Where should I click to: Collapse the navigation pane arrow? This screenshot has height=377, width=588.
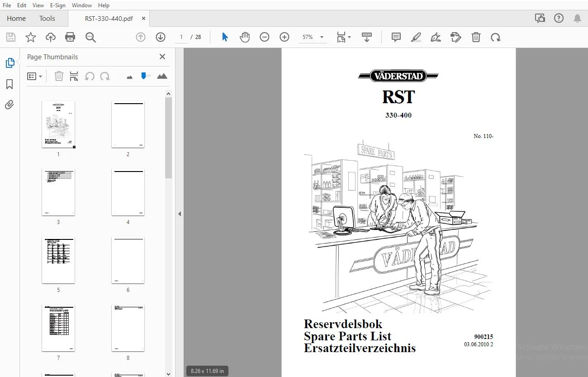pyautogui.click(x=180, y=214)
